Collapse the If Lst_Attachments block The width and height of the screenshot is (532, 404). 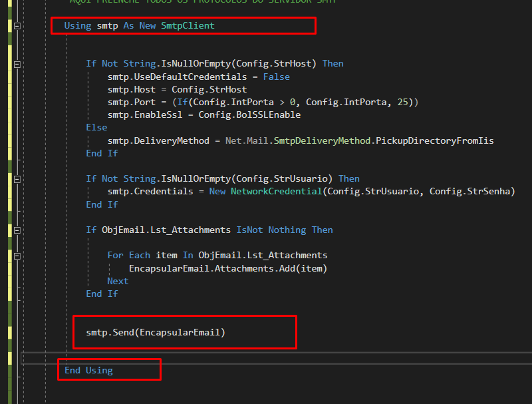click(17, 230)
